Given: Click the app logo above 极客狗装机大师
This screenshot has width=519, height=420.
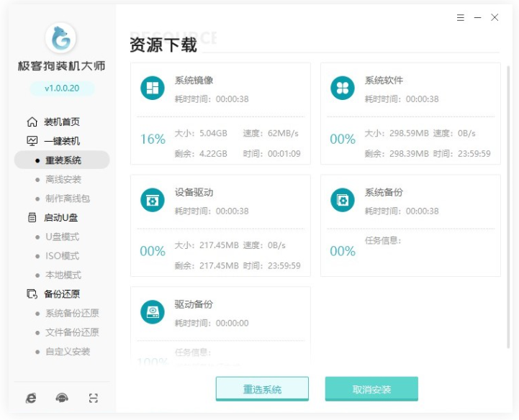Looking at the screenshot, I should pos(61,39).
